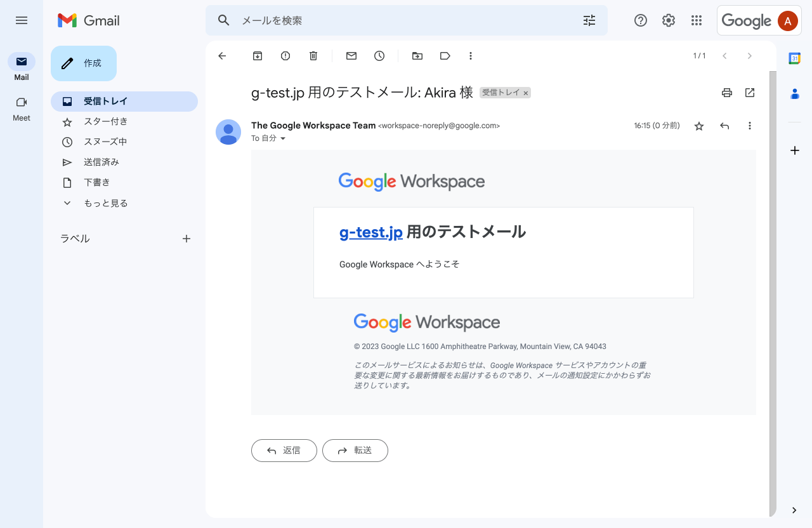Reply using the header arrow icon
812x528 pixels.
[724, 126]
